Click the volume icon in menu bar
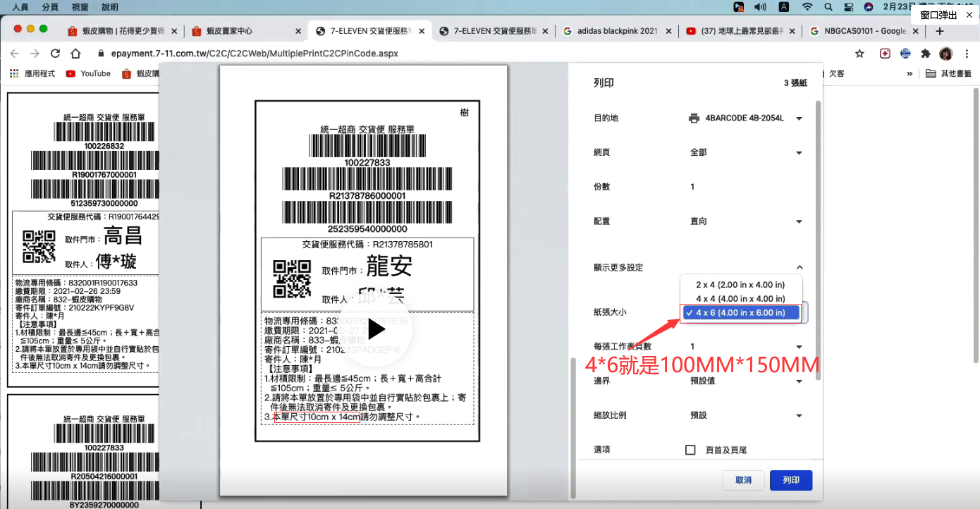The width and height of the screenshot is (980, 509). [760, 6]
